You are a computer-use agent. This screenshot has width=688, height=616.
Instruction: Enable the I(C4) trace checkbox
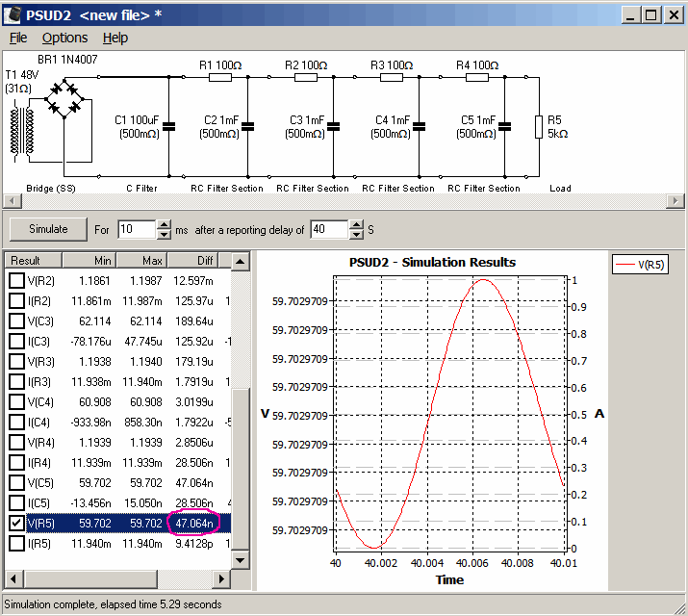click(x=16, y=422)
